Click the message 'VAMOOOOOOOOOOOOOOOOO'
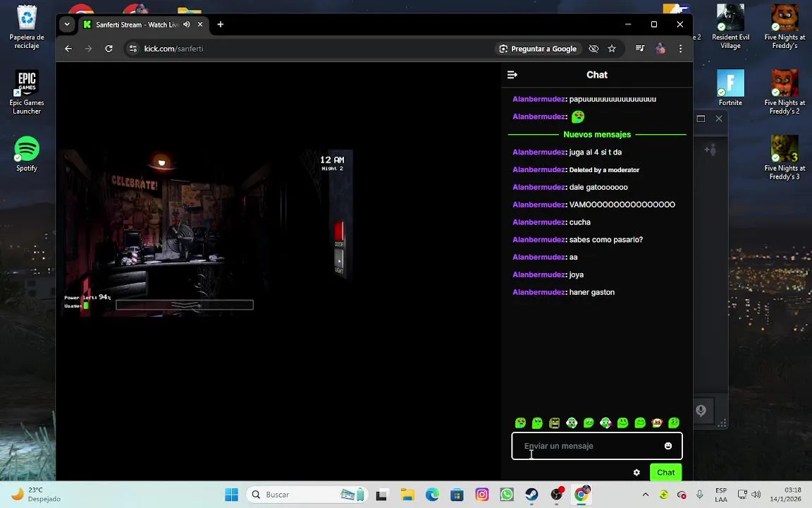The height and width of the screenshot is (508, 812). click(622, 205)
